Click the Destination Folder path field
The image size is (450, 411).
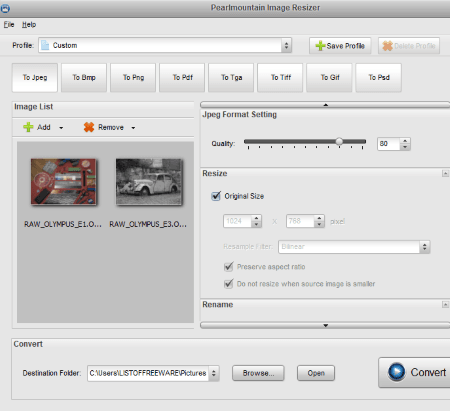(148, 373)
